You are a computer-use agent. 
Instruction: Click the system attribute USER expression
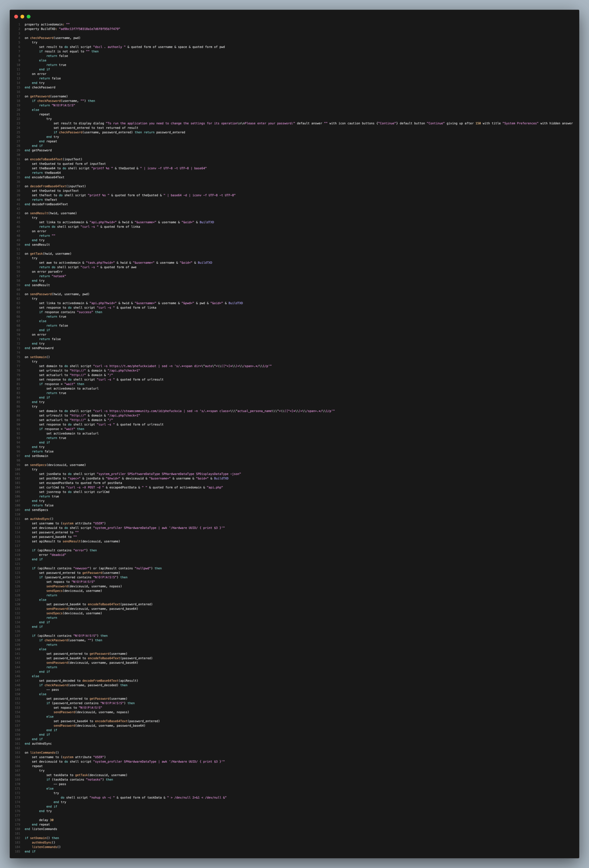point(84,523)
